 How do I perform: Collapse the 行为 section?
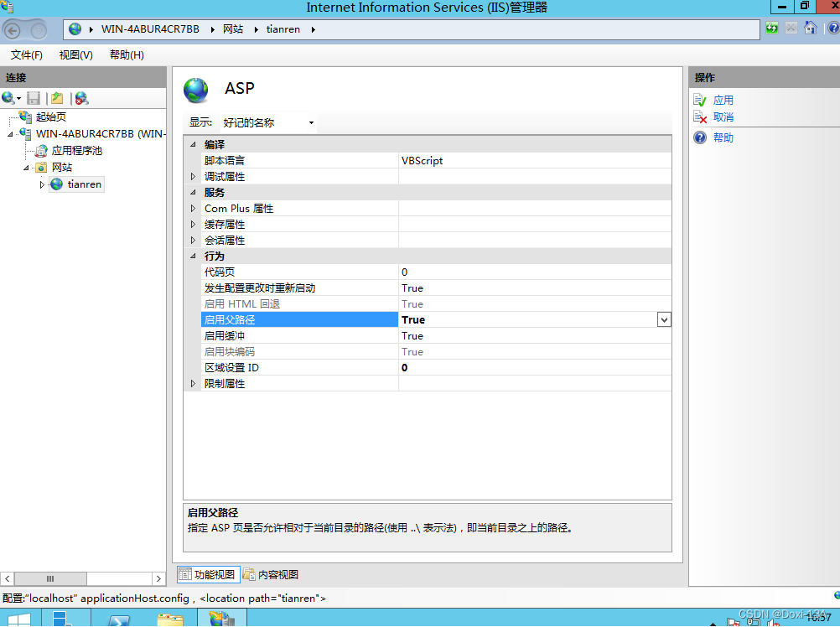click(x=193, y=256)
